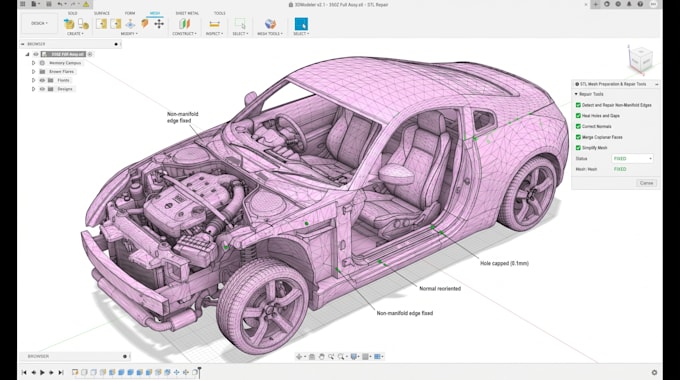This screenshot has width=680, height=380.
Task: Open the Modify dropdown menu
Action: [129, 34]
